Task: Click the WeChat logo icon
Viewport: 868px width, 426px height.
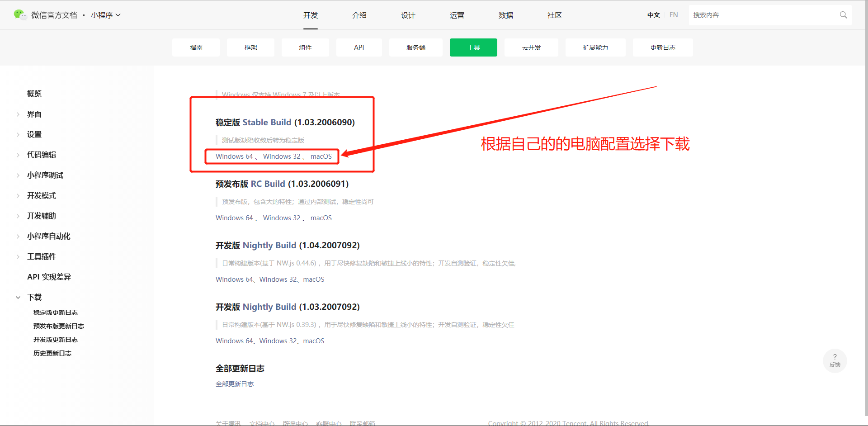Action: coord(20,15)
